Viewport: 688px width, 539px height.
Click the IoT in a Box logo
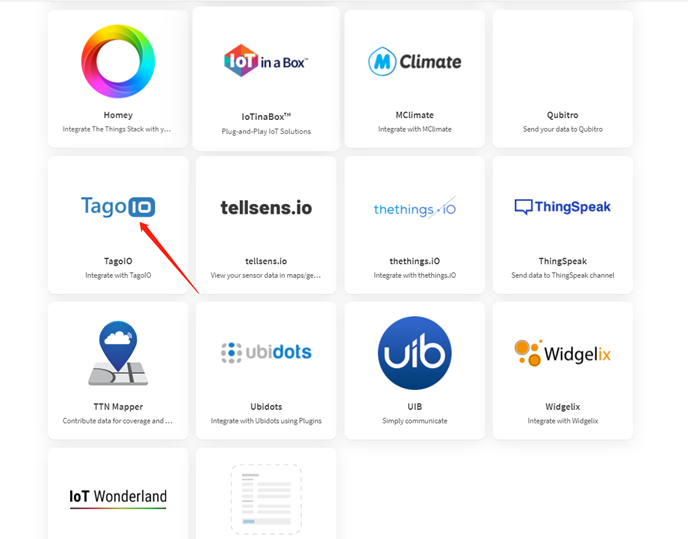[x=266, y=61]
